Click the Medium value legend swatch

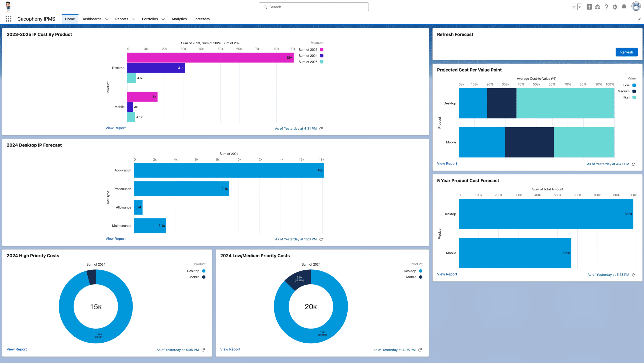(x=634, y=91)
